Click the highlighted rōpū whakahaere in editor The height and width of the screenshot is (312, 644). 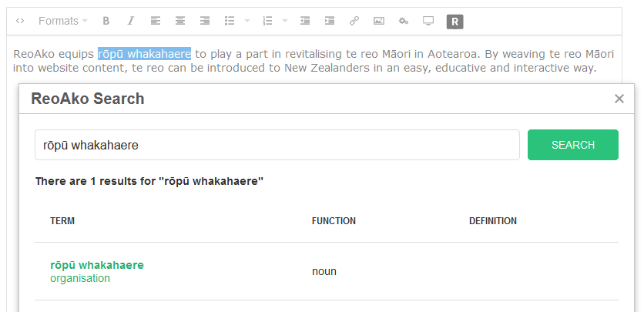click(145, 54)
